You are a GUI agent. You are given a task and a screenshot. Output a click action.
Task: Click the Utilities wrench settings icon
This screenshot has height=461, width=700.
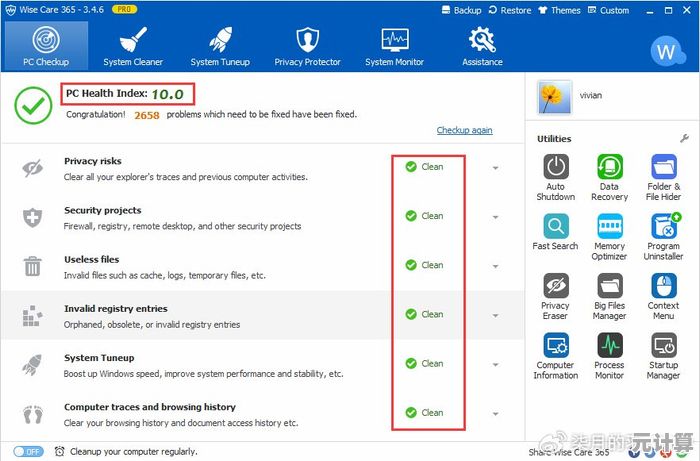[684, 138]
